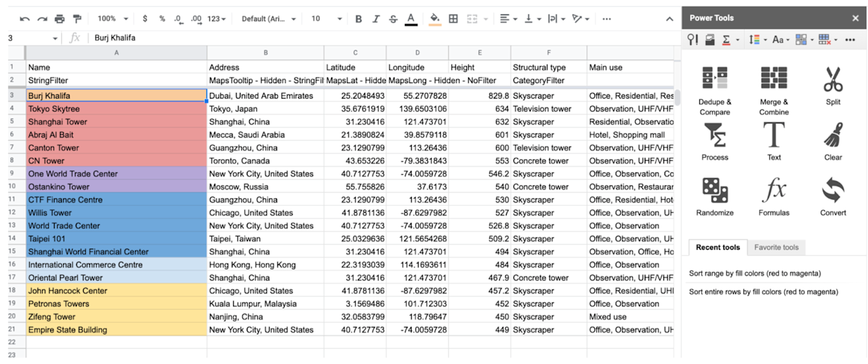Click Power Tools folder stack icon
The image size is (868, 364).
point(710,40)
